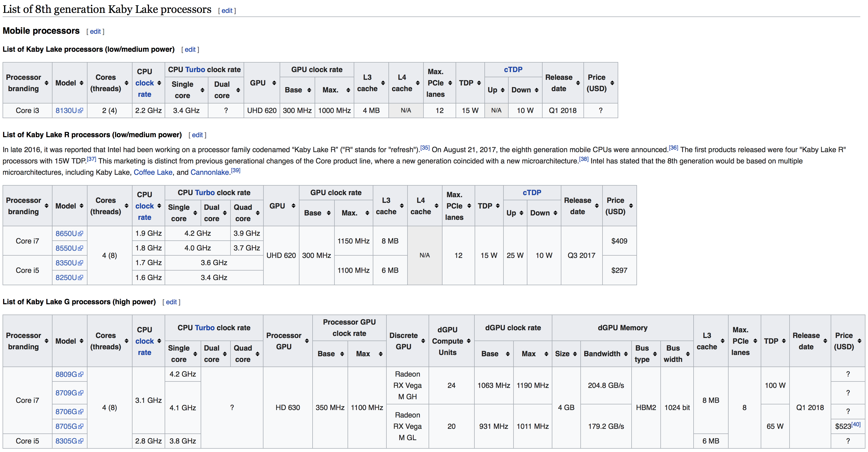Jump to citation 35 footnote

425,148
